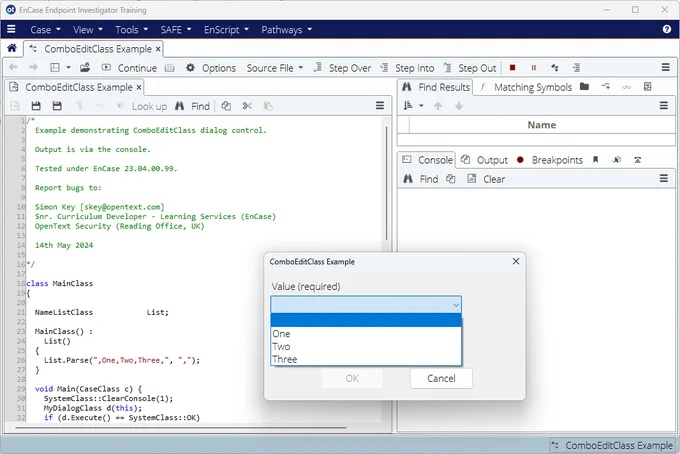Open the SAFE menu
Screen dimensions: 680x454
click(176, 29)
